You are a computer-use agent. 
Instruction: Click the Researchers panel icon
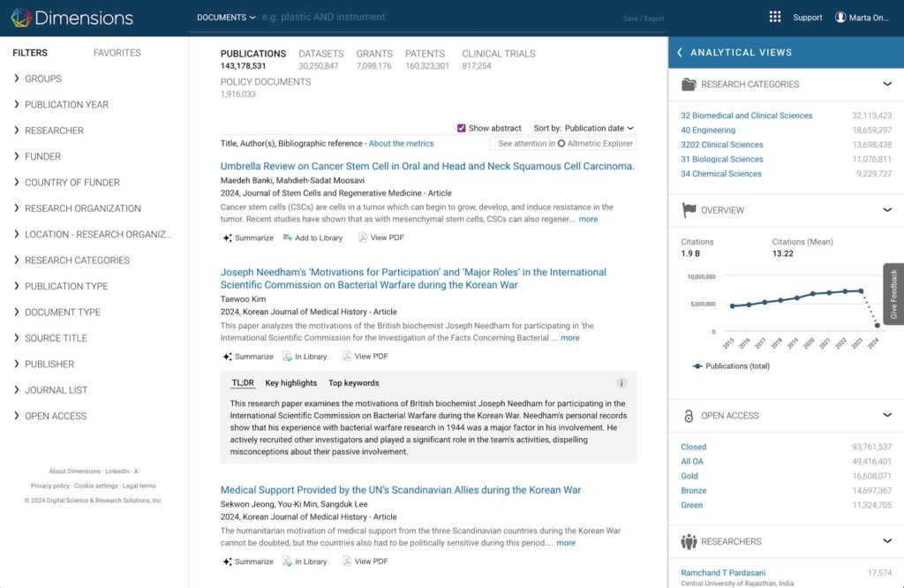tap(690, 541)
